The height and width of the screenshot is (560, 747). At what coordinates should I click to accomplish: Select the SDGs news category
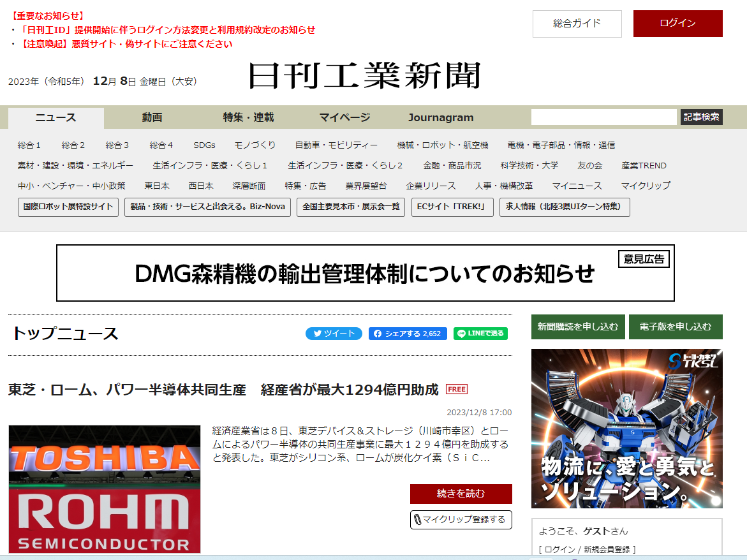[x=203, y=145]
